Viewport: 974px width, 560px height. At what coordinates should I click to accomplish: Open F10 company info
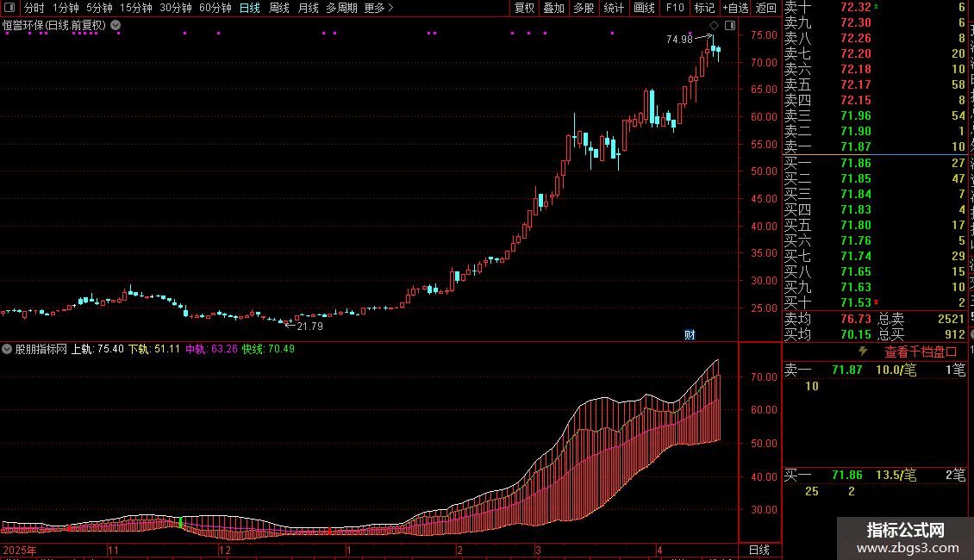pos(675,8)
